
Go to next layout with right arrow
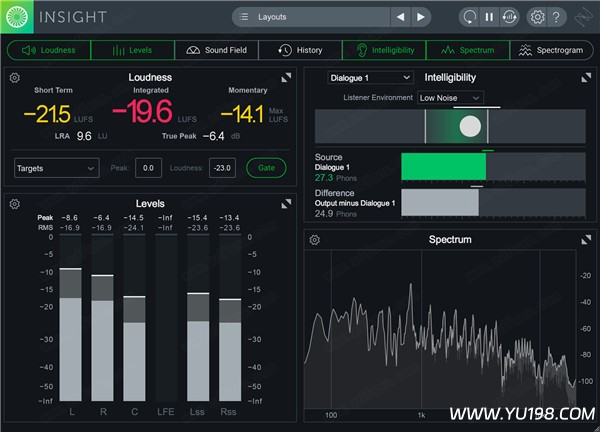click(421, 17)
